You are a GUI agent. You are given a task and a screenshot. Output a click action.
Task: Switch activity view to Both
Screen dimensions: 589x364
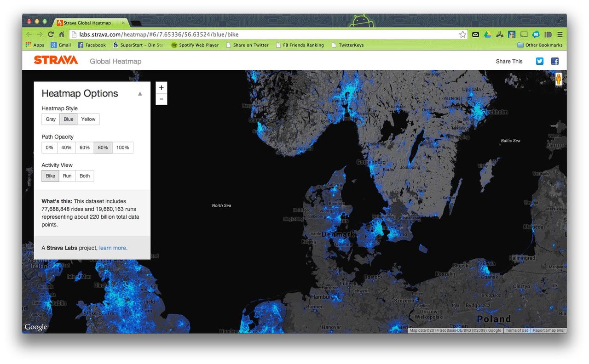tap(85, 176)
